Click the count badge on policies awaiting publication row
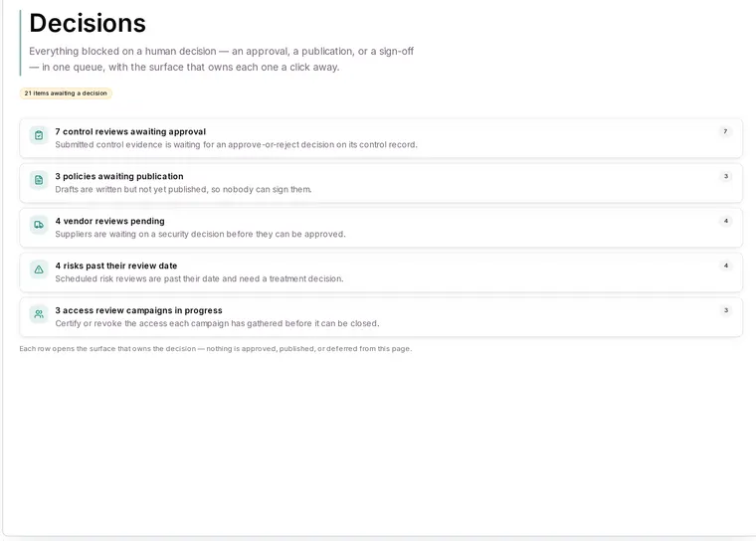This screenshot has height=541, width=756. pyautogui.click(x=725, y=176)
